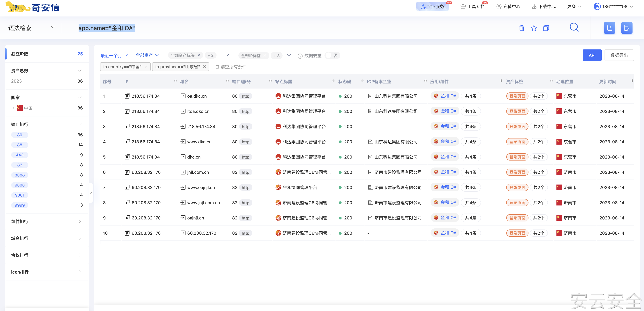The image size is (644, 311).
Task: Collapse the 端口排行 section
Action: [x=79, y=124]
